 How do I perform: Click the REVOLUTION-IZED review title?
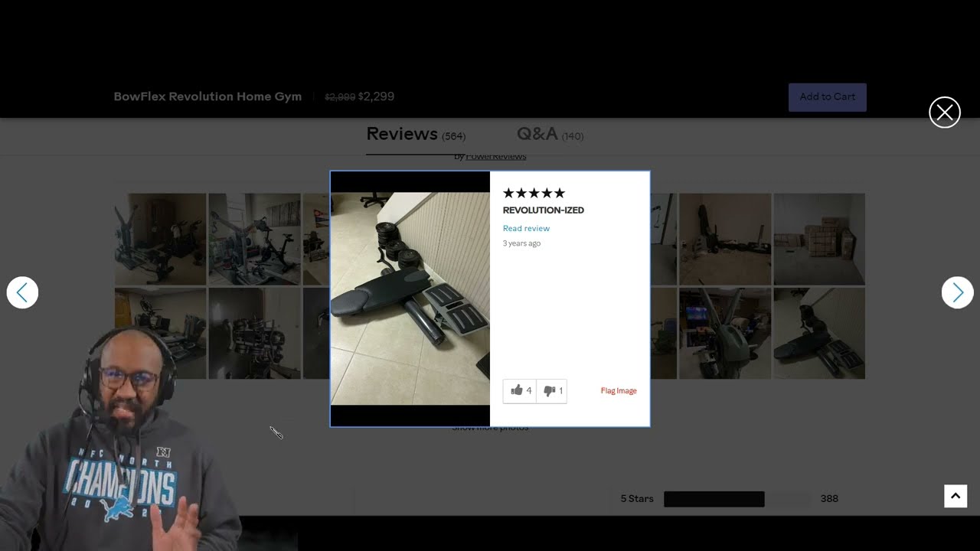pos(544,210)
